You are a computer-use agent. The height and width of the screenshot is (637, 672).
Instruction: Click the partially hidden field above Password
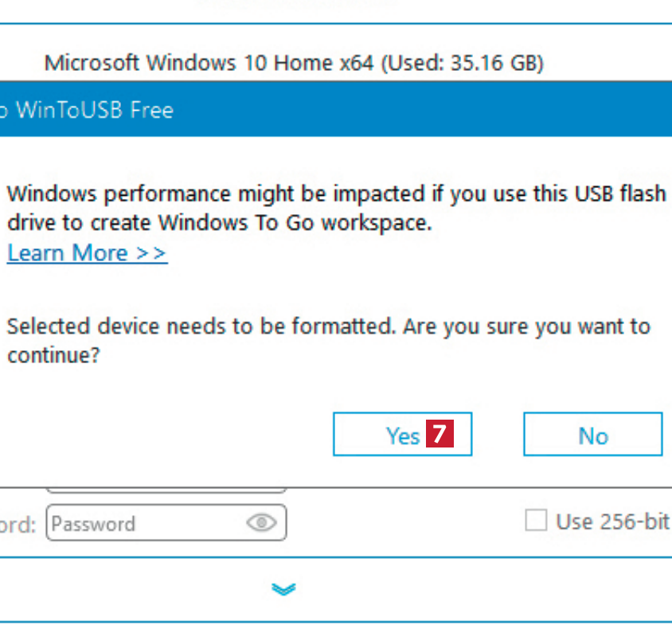[166, 489]
